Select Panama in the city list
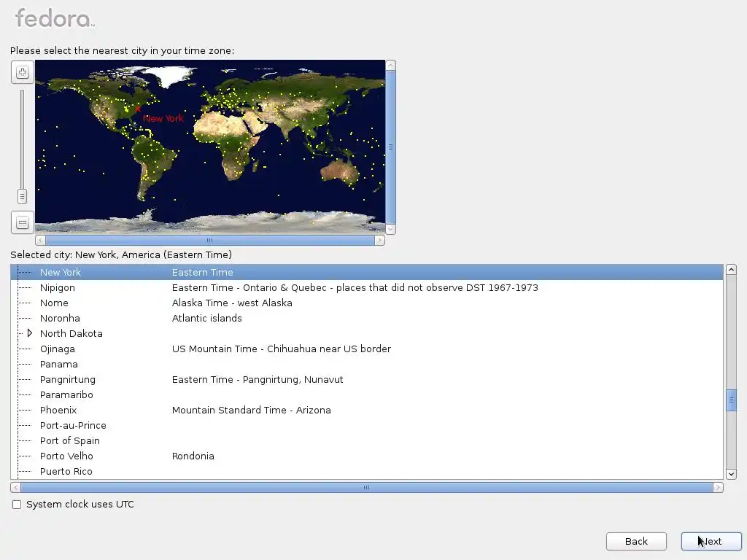The width and height of the screenshot is (747, 560). click(58, 365)
